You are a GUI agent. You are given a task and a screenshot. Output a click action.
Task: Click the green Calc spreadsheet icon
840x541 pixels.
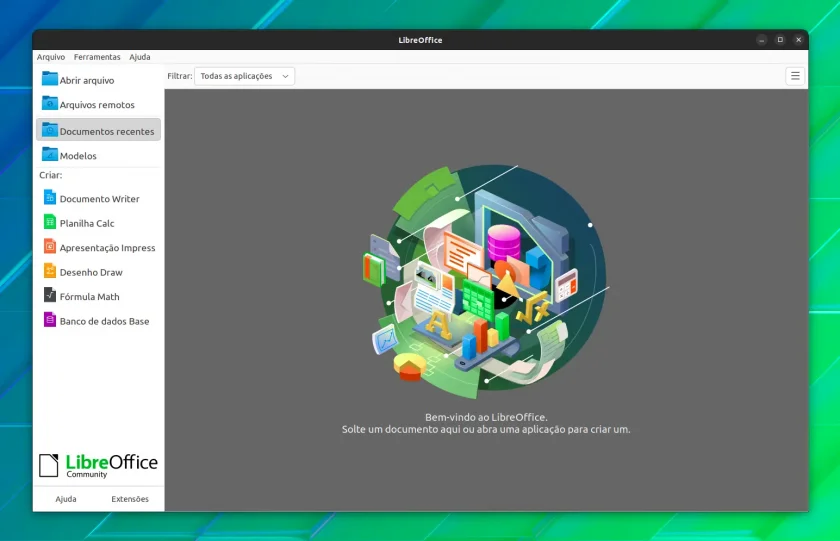pyautogui.click(x=50, y=222)
